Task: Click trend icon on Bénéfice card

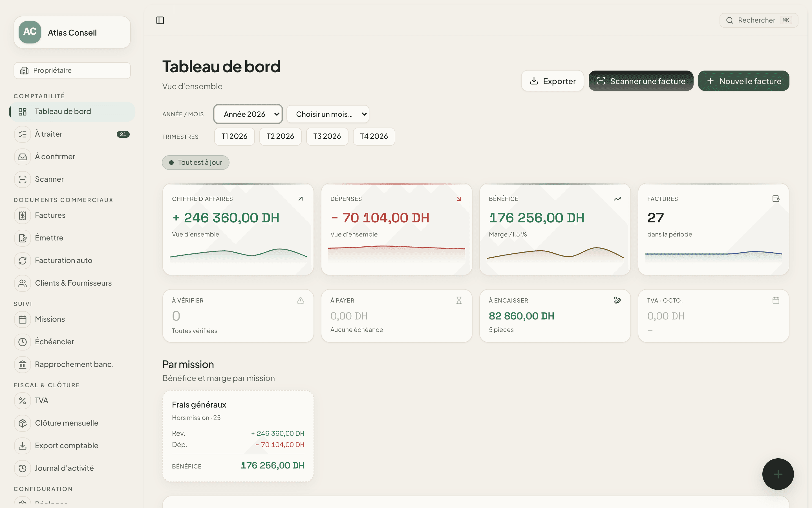Action: pos(617,199)
